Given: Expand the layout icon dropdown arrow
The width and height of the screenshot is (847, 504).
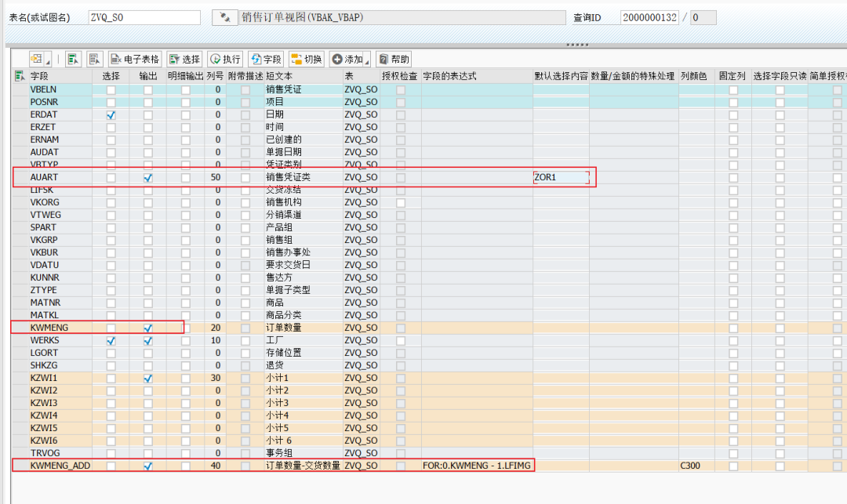Looking at the screenshot, I should click(48, 61).
